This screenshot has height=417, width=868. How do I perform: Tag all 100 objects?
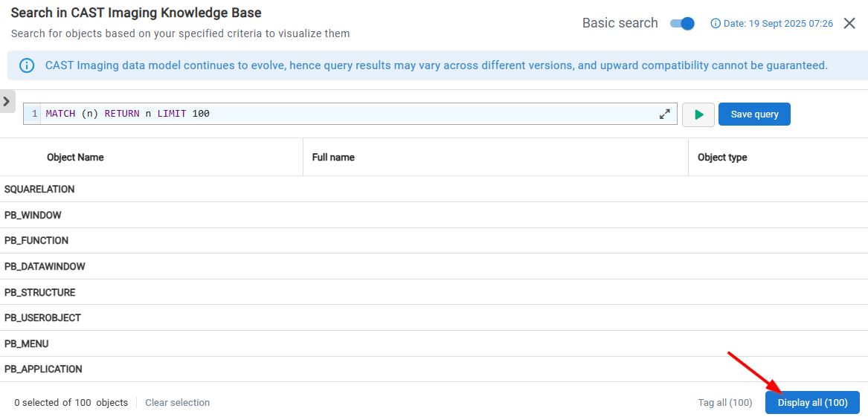coord(724,403)
